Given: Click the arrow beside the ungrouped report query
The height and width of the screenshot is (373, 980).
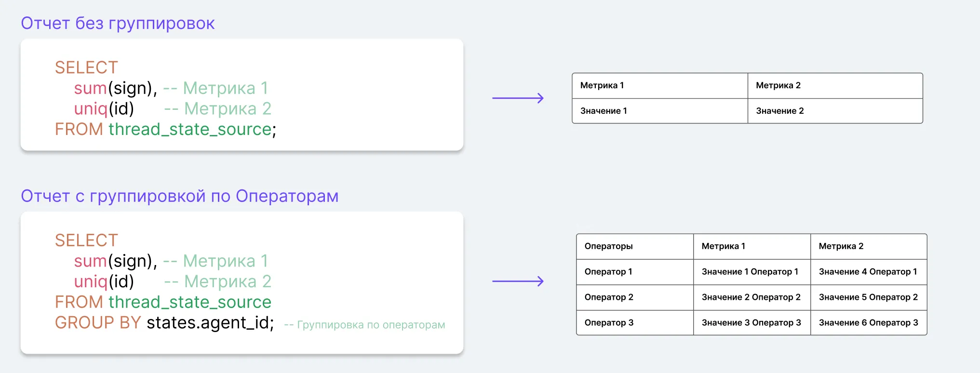Looking at the screenshot, I should click(x=518, y=98).
